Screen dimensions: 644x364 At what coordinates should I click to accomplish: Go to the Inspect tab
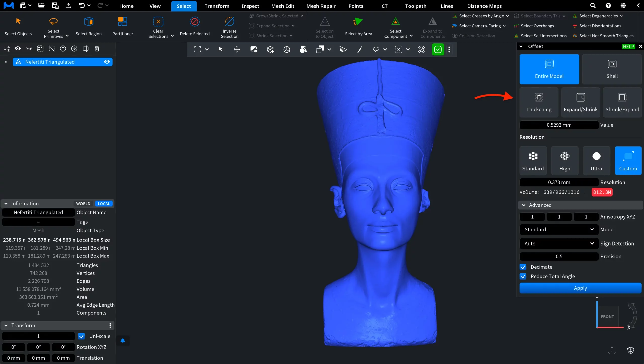point(250,6)
